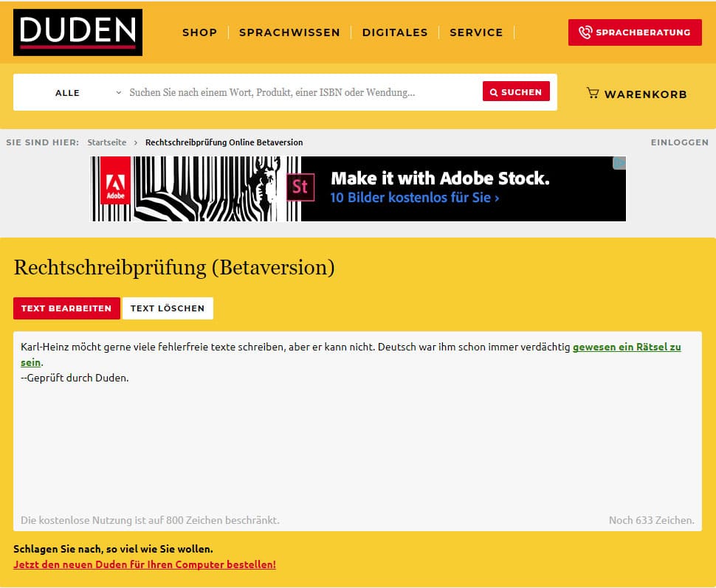
Task: Click the "SIE SIND HIER:" label
Action: point(43,142)
